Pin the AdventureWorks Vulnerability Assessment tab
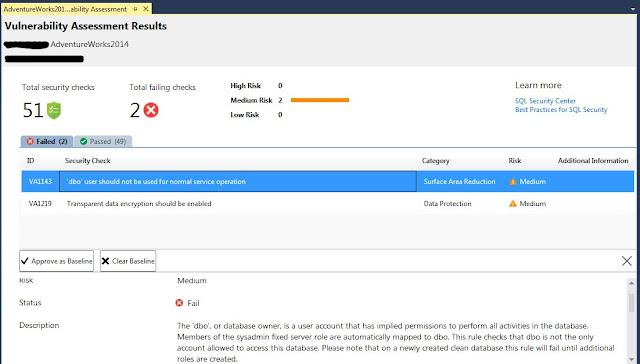 click(x=136, y=9)
